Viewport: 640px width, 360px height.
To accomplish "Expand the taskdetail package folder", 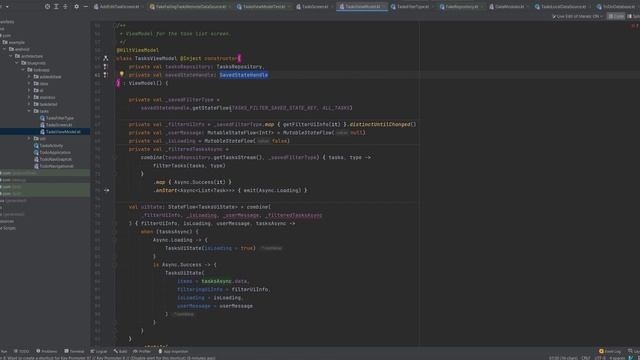I will click(x=29, y=104).
